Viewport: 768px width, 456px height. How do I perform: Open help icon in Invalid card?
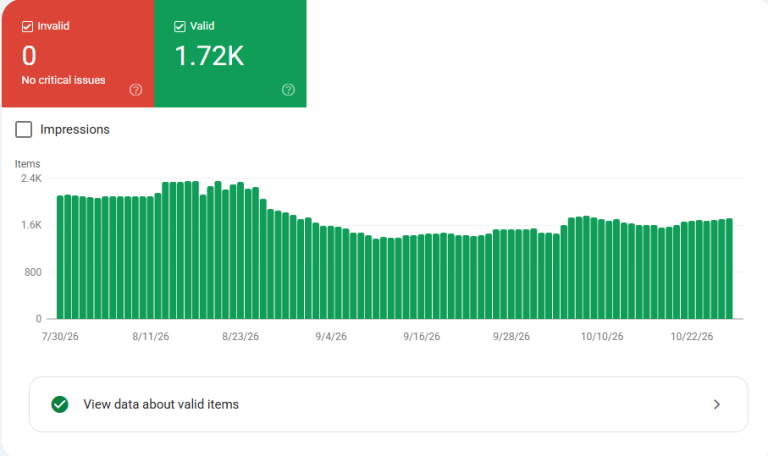pos(136,90)
